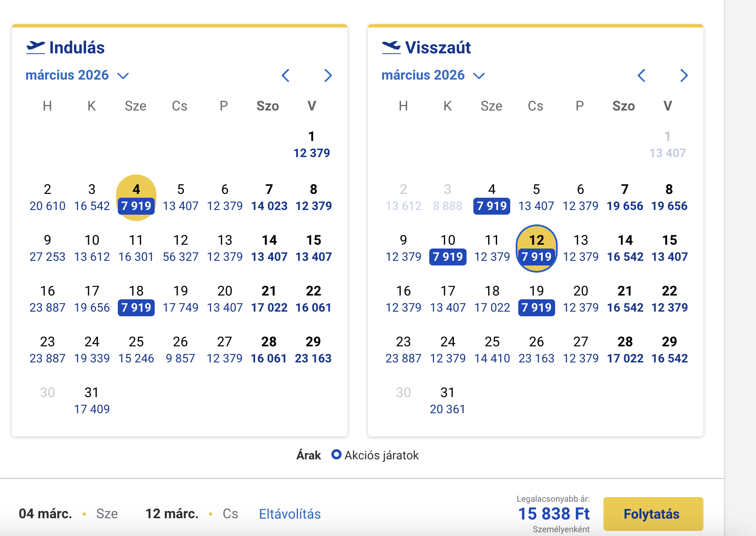
Task: Go to previous month in Visszaút calendar
Action: pyautogui.click(x=641, y=76)
